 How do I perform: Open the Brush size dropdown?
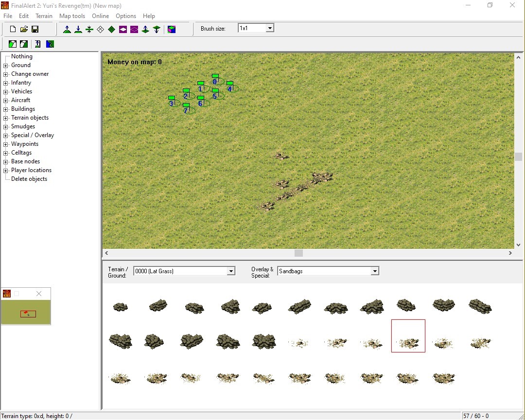[270, 28]
